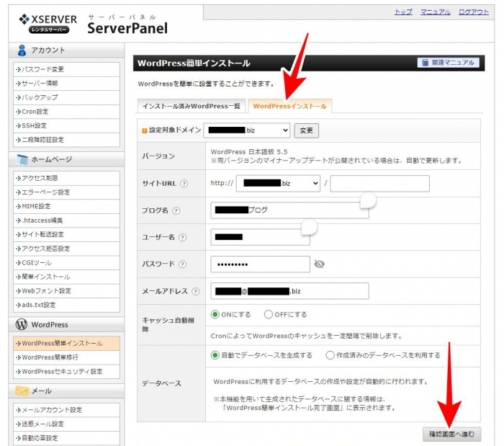Click the ユーザー名 input field
Screen dimensions: 504x446
click(261, 237)
